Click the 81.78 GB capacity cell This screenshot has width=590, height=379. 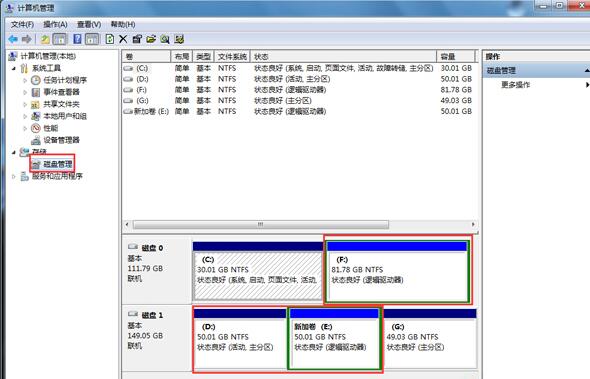click(456, 90)
